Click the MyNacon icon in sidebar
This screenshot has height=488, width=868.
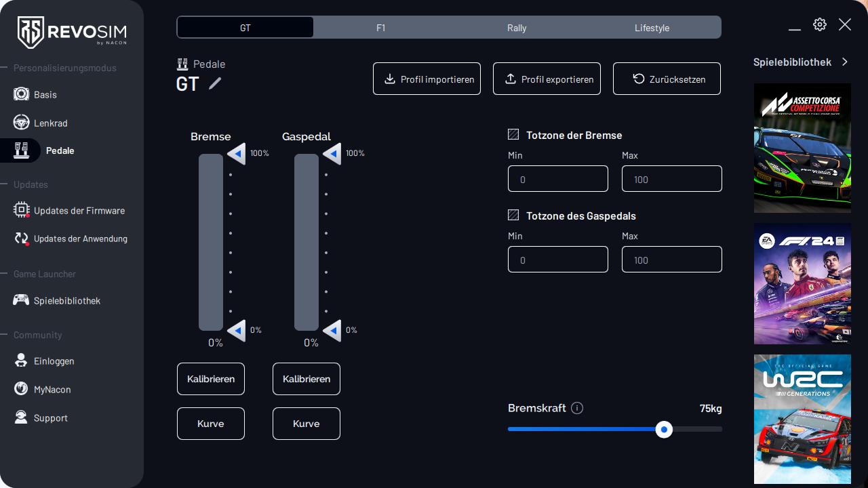21,389
